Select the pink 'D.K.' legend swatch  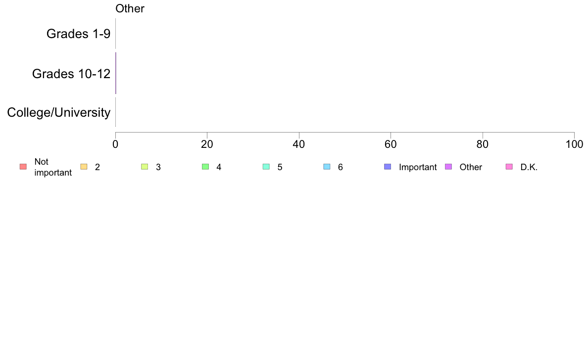coord(509,167)
